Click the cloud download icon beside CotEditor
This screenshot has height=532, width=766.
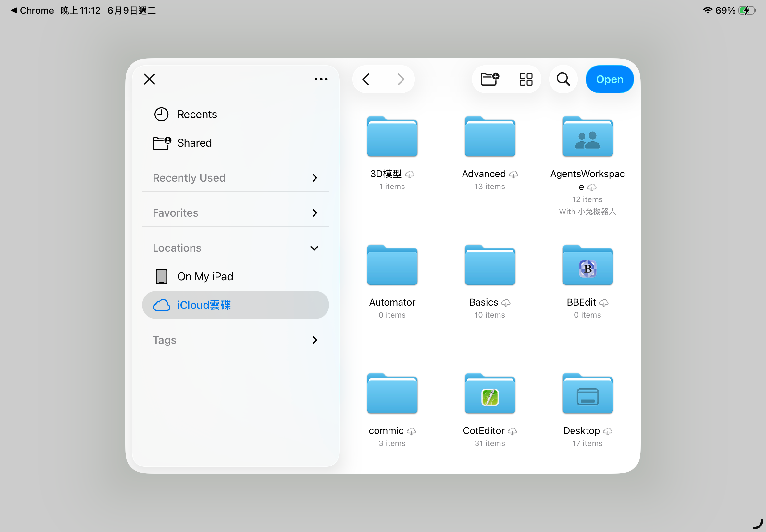[x=512, y=431]
